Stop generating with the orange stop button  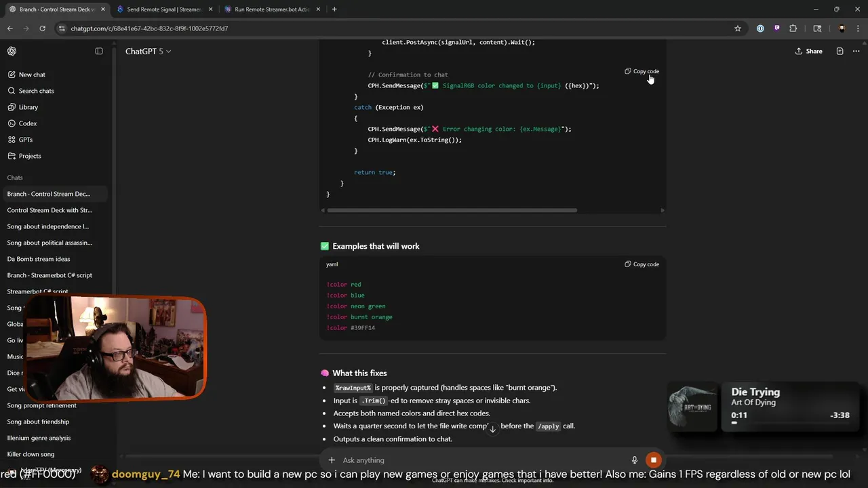pos(653,460)
